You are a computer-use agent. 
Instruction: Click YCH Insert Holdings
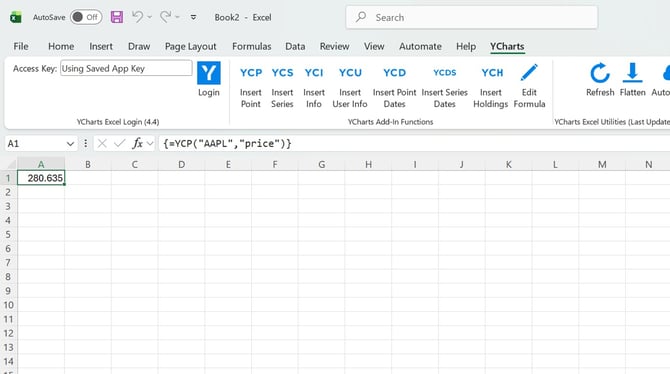[x=491, y=88]
